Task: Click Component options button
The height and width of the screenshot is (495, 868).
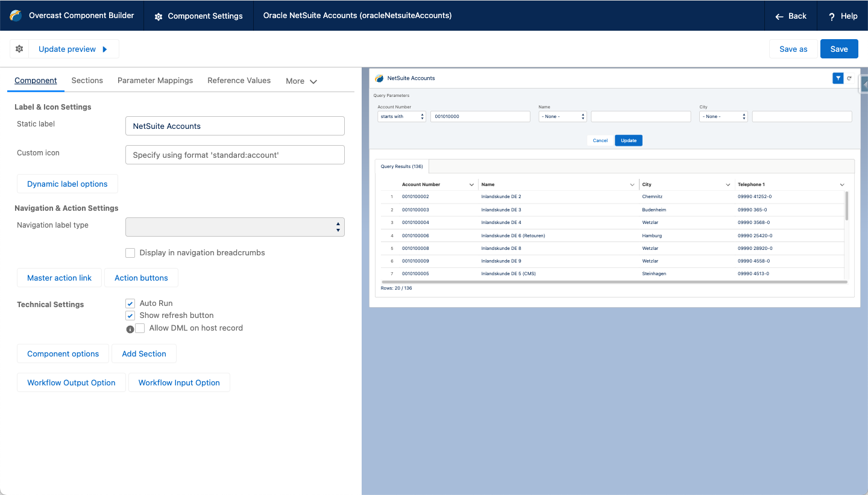Action: click(x=63, y=354)
